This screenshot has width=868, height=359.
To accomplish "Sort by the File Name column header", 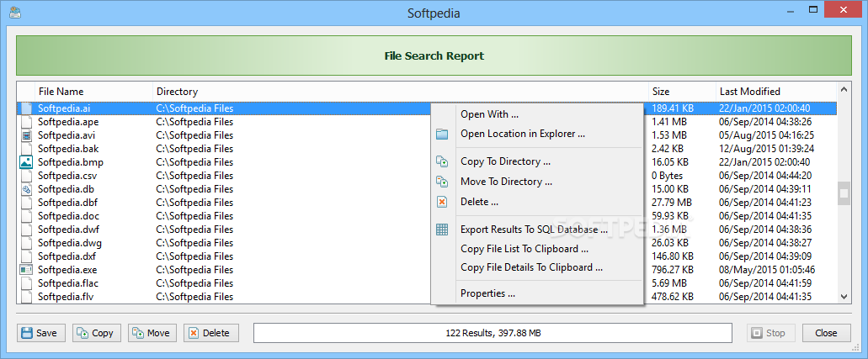I will pos(94,92).
